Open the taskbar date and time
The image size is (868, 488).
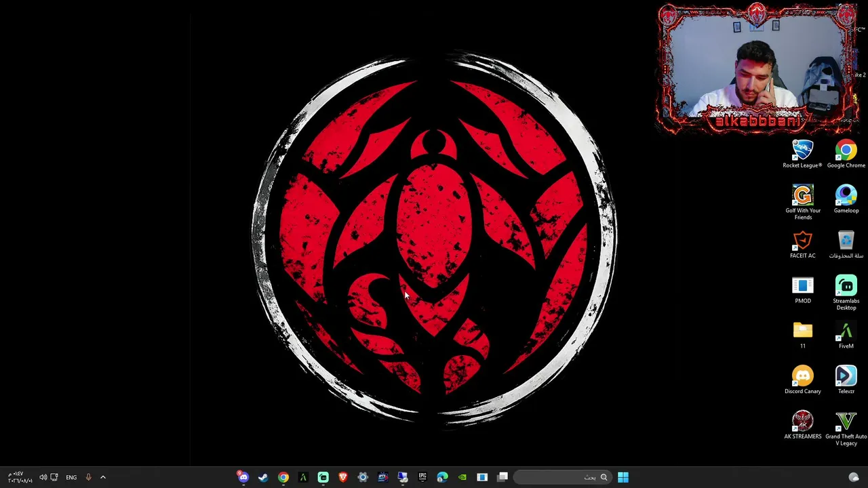pos(19,477)
